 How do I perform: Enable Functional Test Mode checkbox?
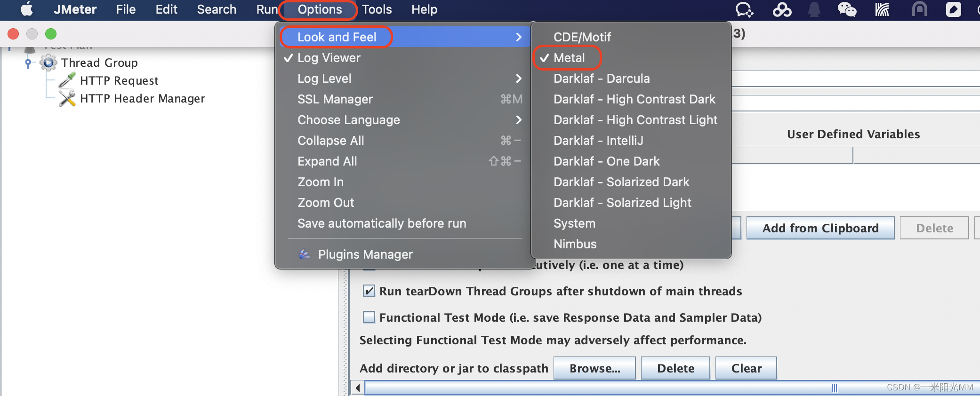369,317
